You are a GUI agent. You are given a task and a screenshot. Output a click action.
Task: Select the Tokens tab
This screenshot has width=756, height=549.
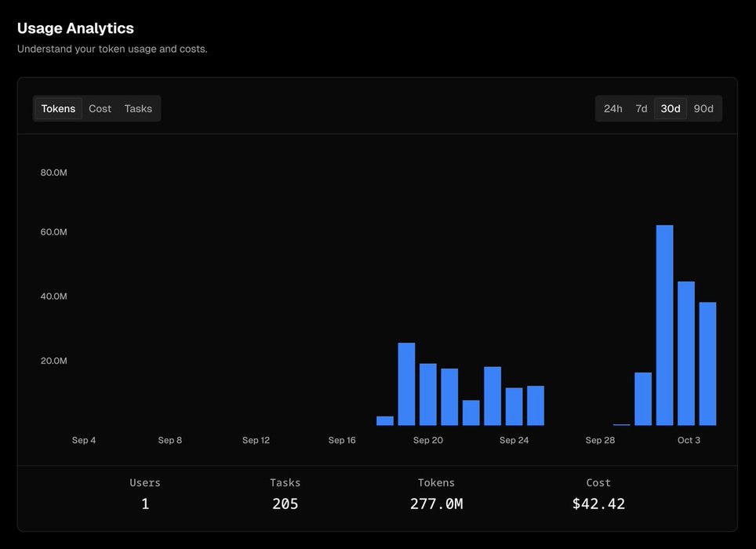pyautogui.click(x=58, y=109)
